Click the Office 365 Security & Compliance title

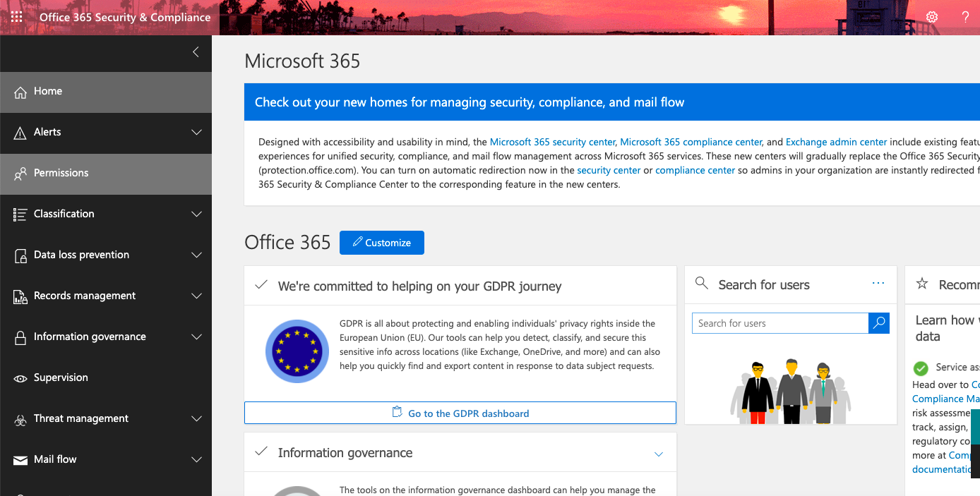(125, 17)
